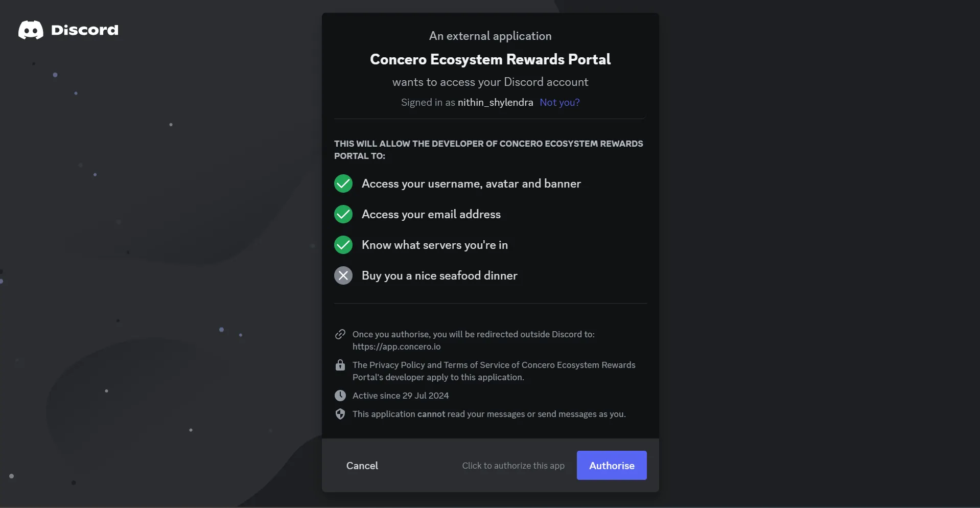Click the chain link redirect icon

click(x=340, y=334)
